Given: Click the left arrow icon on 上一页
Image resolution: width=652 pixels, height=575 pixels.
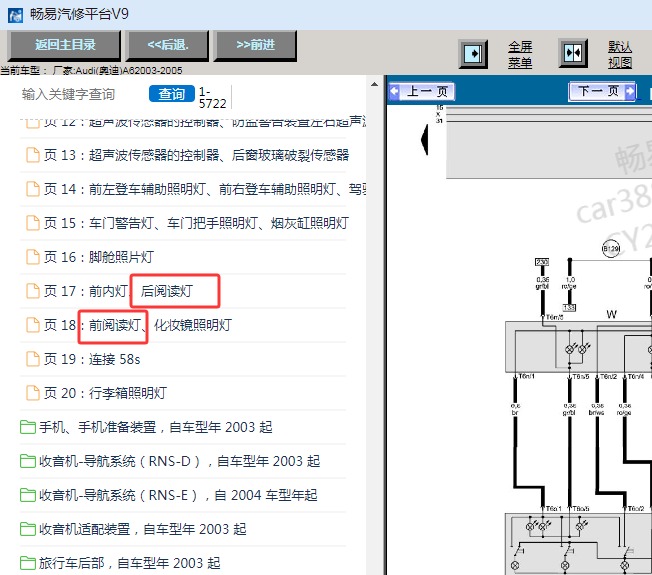Looking at the screenshot, I should (x=394, y=91).
